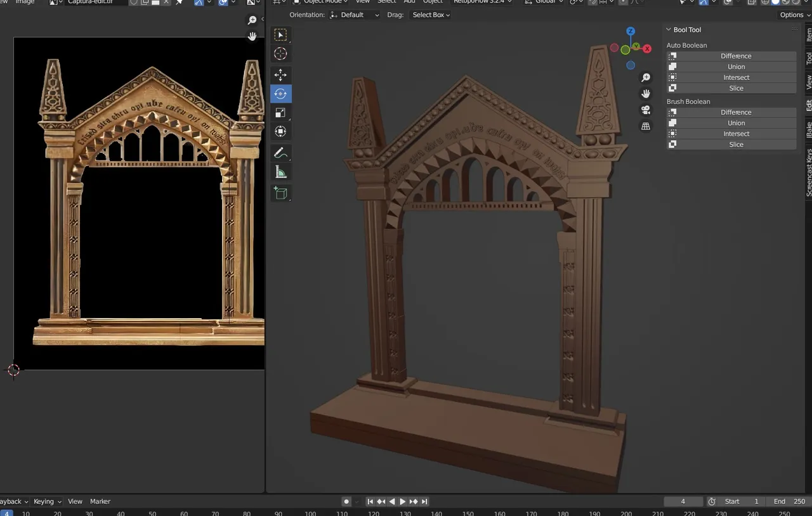Click the Start frame field
This screenshot has height=516, width=812.
pyautogui.click(x=742, y=501)
